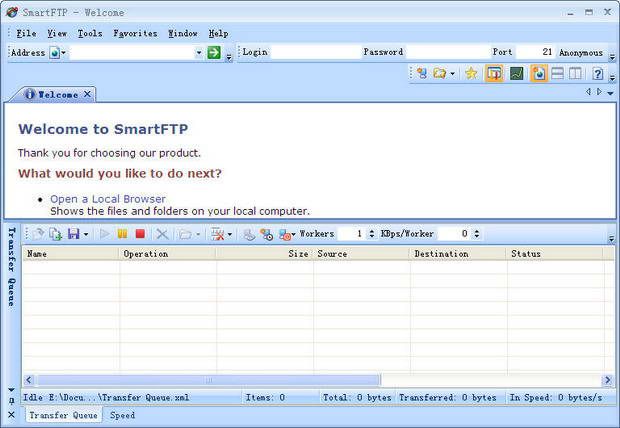
Task: Open the queue action dropdown before Workers
Action: (293, 234)
